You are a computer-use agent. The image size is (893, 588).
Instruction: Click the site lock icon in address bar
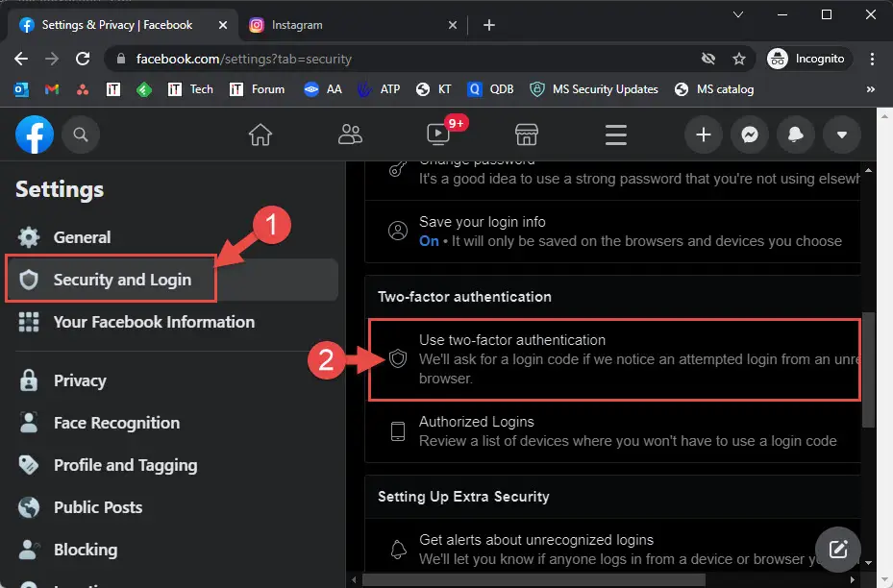120,59
